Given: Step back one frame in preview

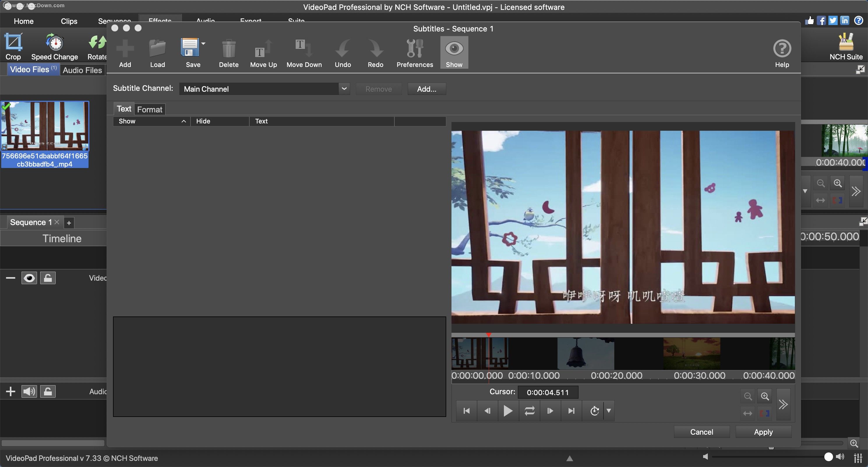Looking at the screenshot, I should coord(487,411).
